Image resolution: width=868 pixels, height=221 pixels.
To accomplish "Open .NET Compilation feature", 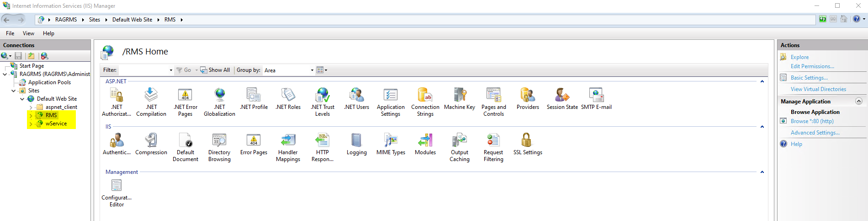I will pos(151,102).
